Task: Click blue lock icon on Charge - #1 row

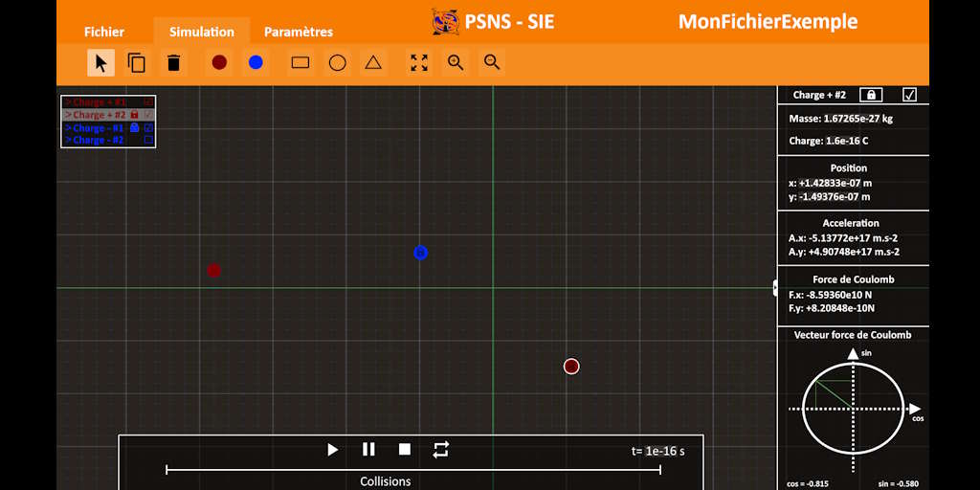Action: [134, 127]
